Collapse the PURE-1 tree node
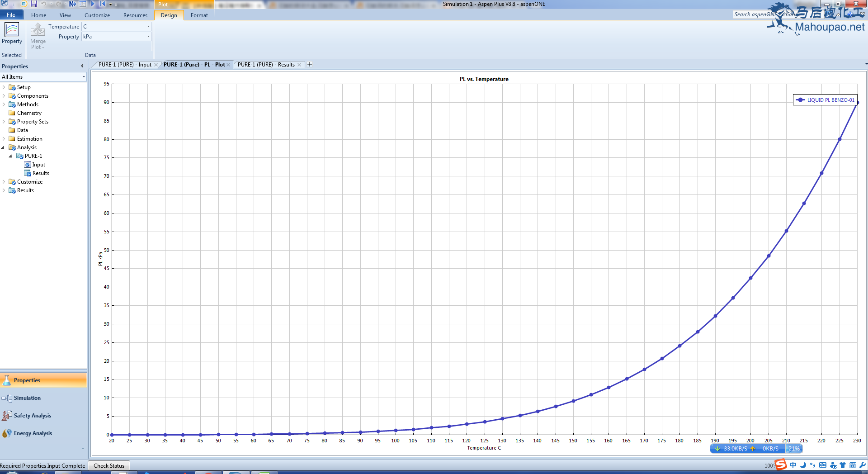This screenshot has width=868, height=474. tap(11, 156)
